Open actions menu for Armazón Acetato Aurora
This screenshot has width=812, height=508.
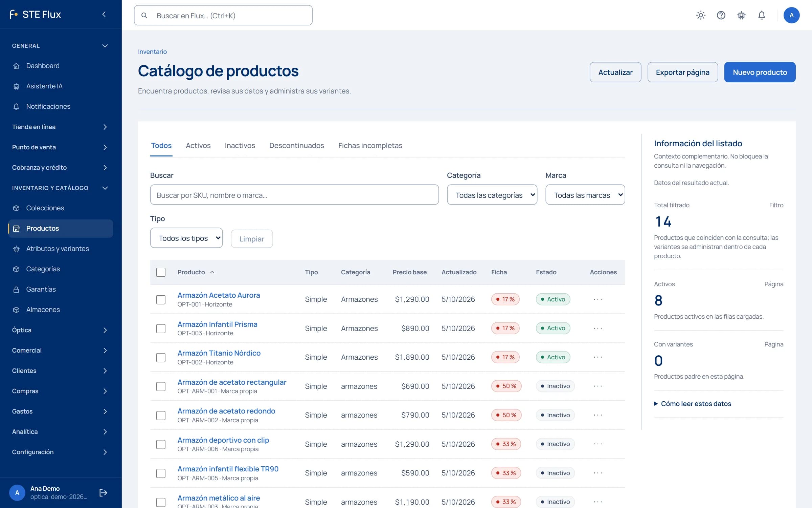(x=598, y=299)
